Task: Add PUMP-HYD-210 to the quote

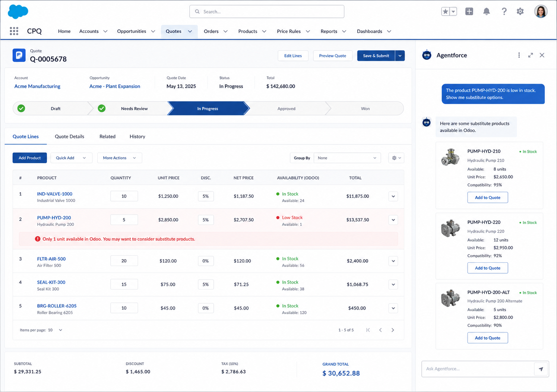Action: click(487, 197)
